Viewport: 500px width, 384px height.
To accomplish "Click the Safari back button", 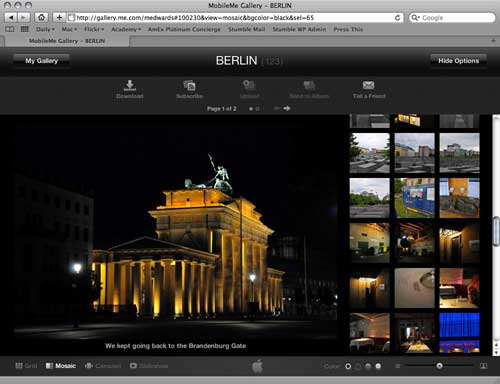I will (x=11, y=17).
